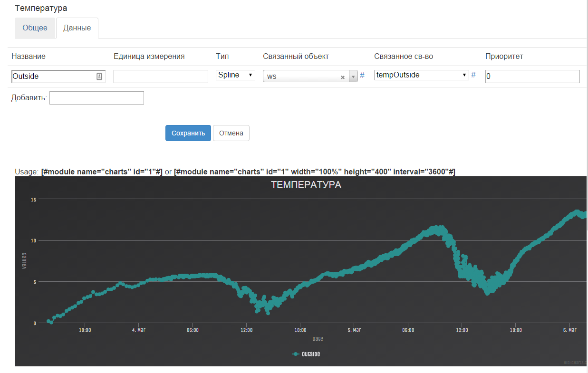Clear the ws selection with the x icon
The height and width of the screenshot is (373, 588).
point(342,77)
